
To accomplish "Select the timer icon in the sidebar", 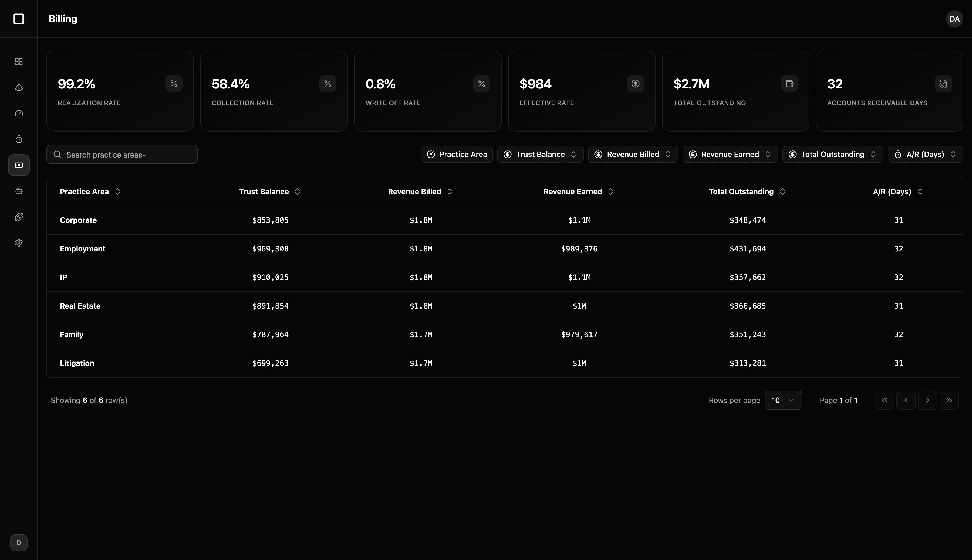I will coord(18,139).
